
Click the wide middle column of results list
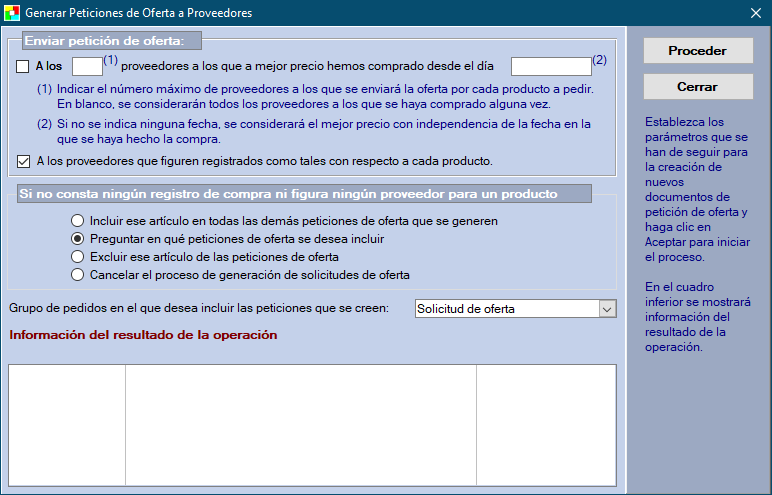300,425
